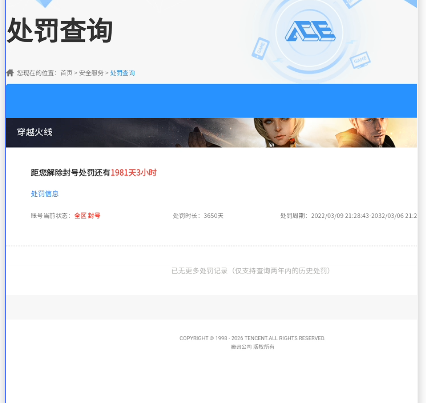Click the blue 处罚信息 heading
The height and width of the screenshot is (403, 426).
(45, 194)
